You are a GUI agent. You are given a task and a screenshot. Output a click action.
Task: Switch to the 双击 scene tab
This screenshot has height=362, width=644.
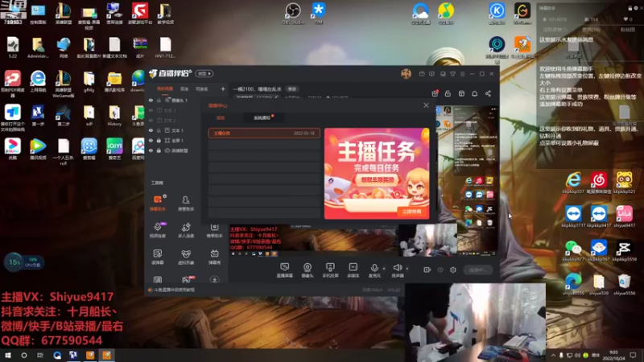click(x=184, y=89)
